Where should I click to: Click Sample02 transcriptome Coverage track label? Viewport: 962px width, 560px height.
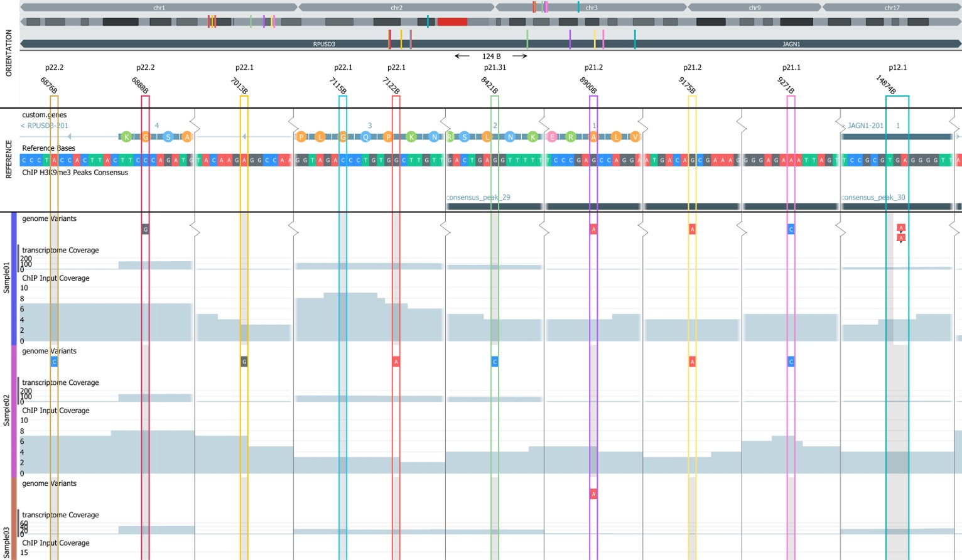point(60,382)
